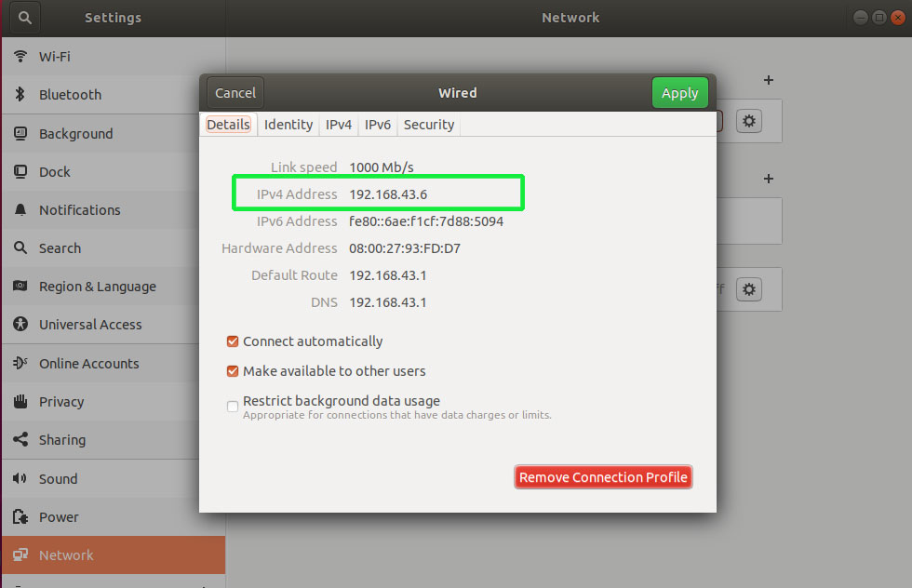Open the Security tab
912x588 pixels.
click(429, 125)
